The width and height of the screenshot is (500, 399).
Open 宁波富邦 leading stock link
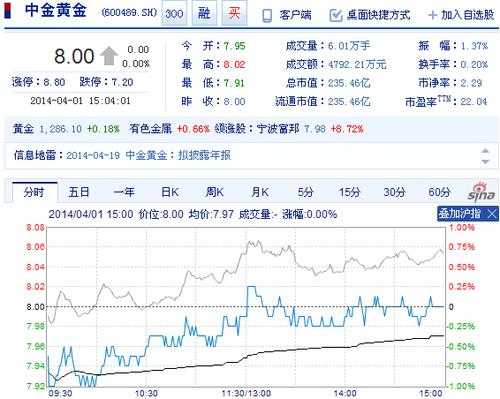point(278,129)
